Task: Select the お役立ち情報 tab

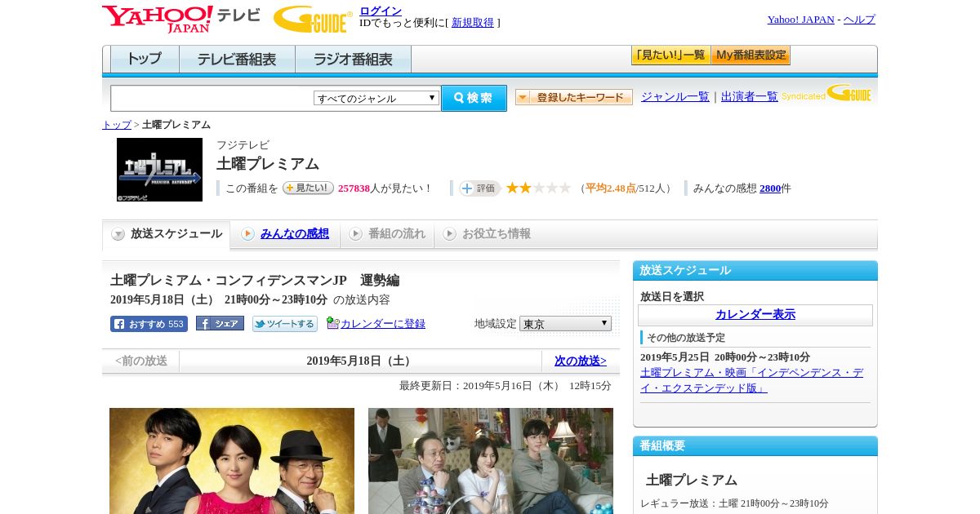Action: click(487, 234)
